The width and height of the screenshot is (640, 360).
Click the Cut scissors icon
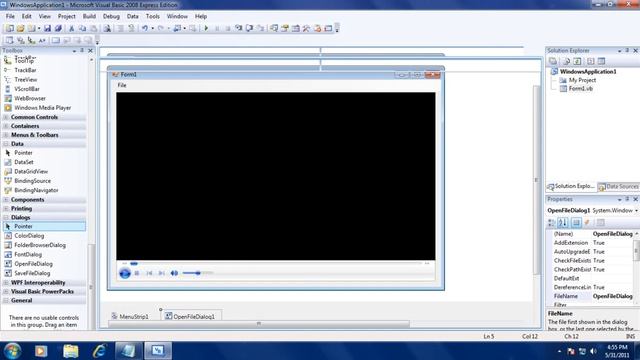(71, 28)
